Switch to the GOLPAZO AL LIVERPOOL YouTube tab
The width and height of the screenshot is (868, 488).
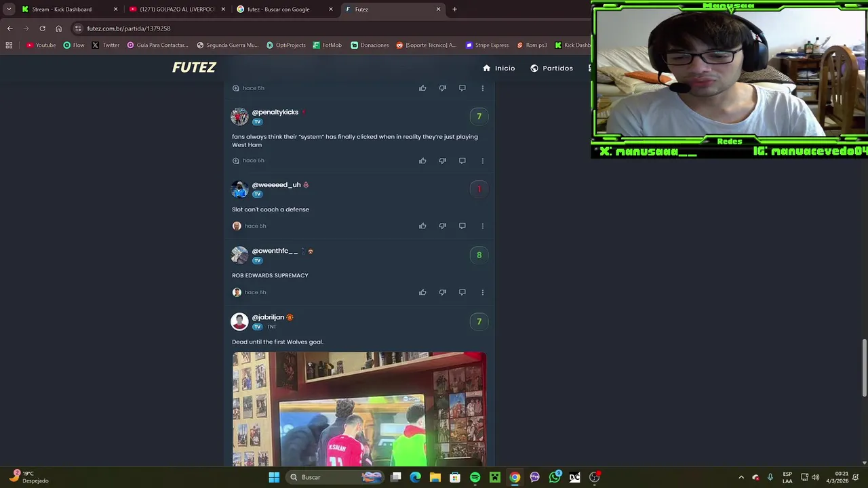pyautogui.click(x=176, y=9)
